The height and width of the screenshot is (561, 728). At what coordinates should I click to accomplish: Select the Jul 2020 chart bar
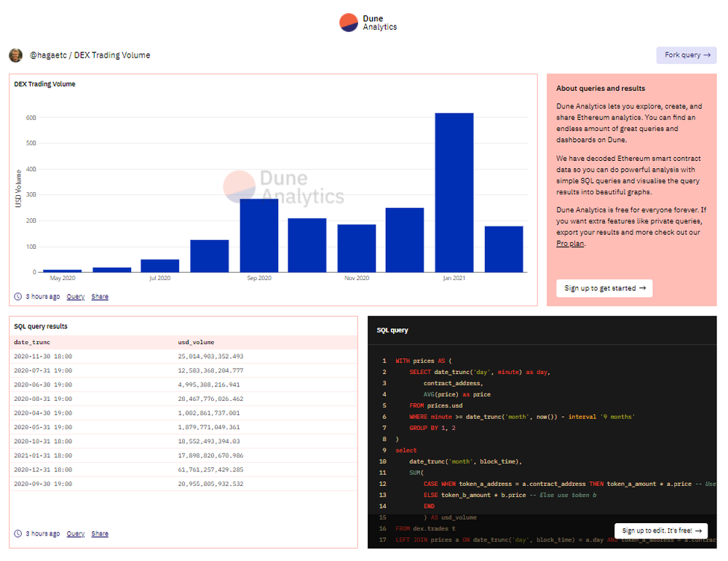pos(160,266)
